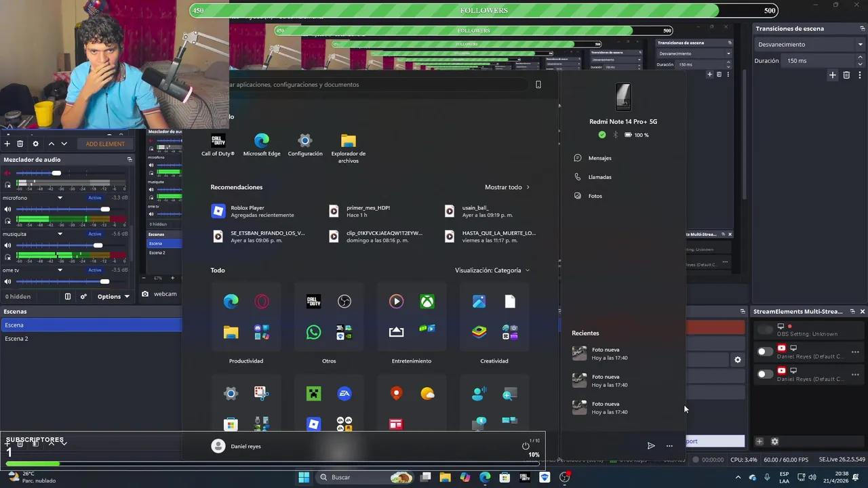Open Photos icon in Creatividad group
The width and height of the screenshot is (868, 488).
479,302
